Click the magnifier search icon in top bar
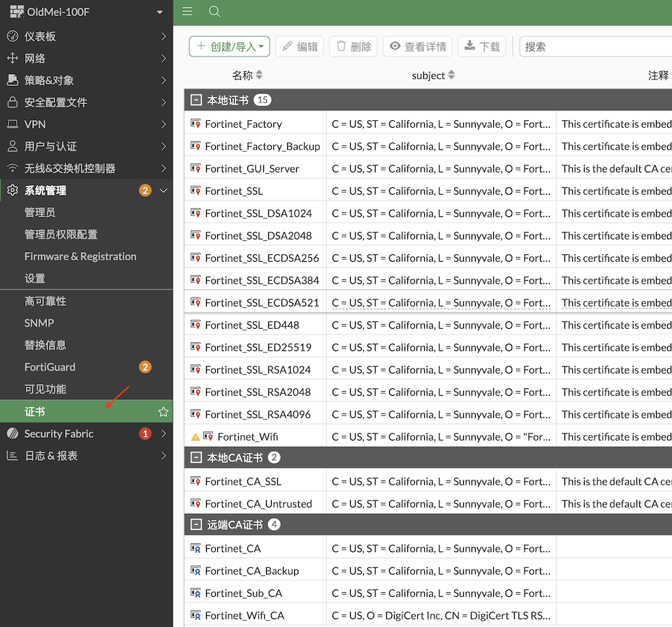 pos(214,12)
